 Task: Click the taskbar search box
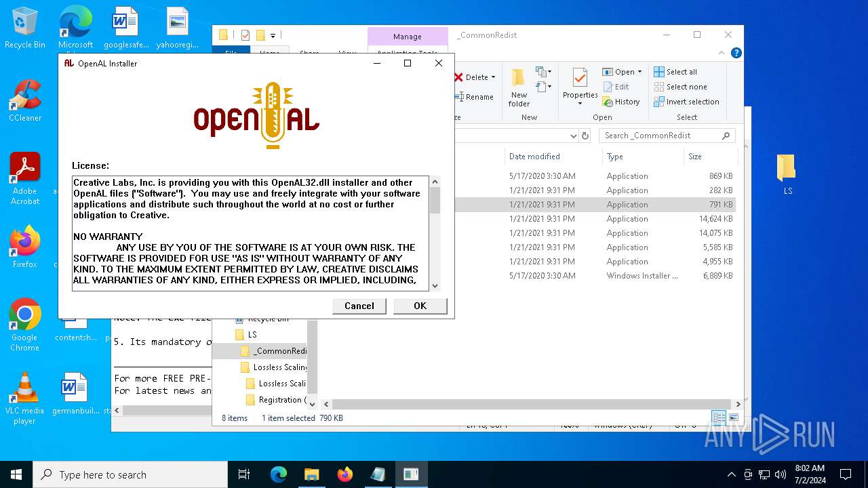[x=130, y=474]
